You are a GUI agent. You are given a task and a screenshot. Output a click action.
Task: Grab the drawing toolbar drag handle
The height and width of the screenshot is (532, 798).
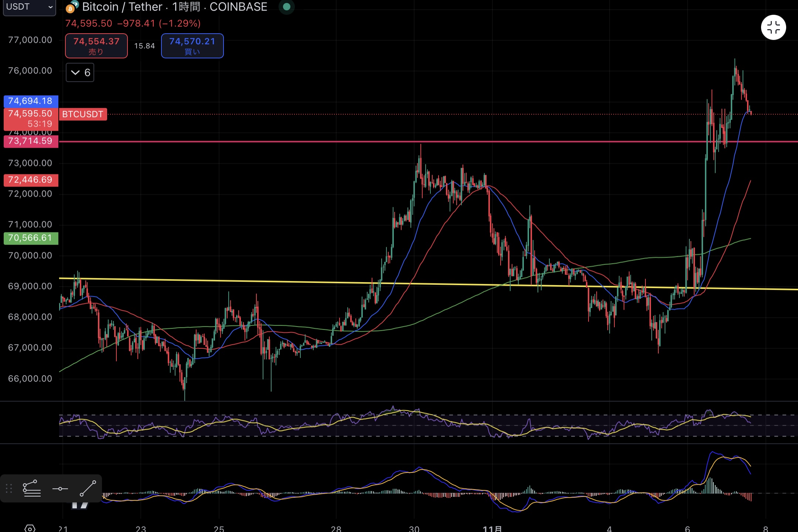pos(9,488)
